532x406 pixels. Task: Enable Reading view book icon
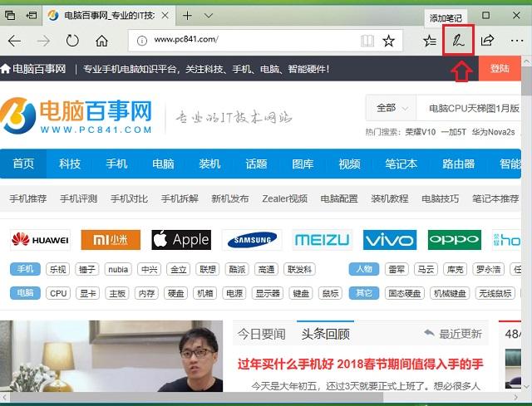367,41
